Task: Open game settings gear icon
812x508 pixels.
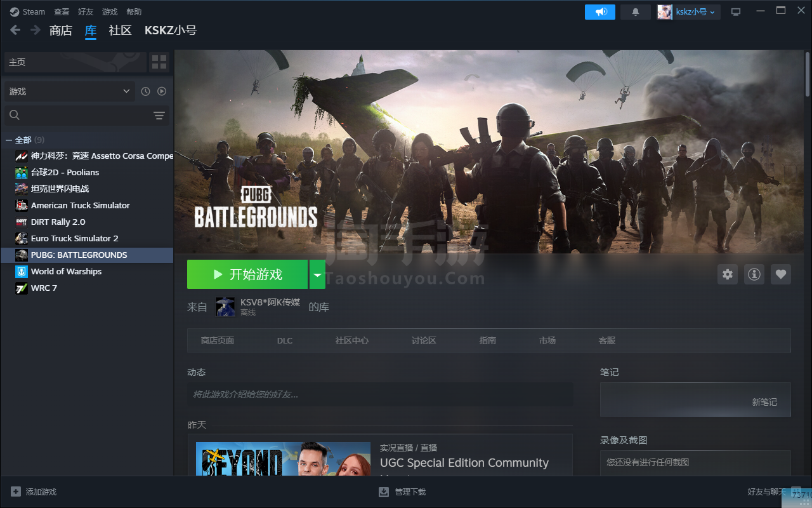Action: (728, 274)
